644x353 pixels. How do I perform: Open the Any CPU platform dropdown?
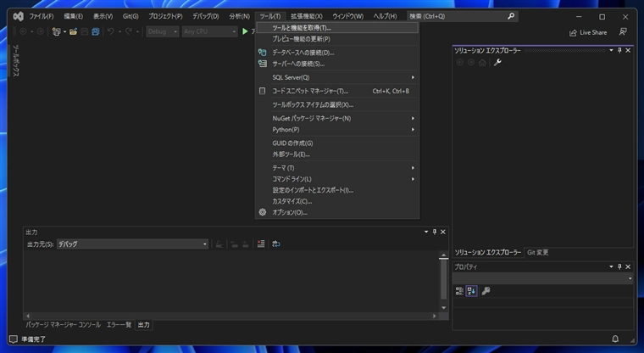point(210,31)
